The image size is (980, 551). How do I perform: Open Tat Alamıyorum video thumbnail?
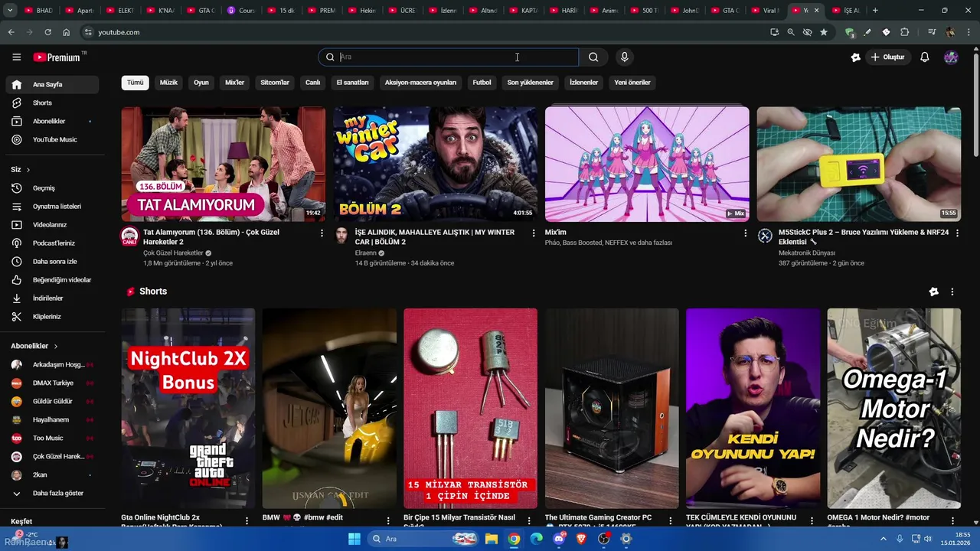coord(223,164)
